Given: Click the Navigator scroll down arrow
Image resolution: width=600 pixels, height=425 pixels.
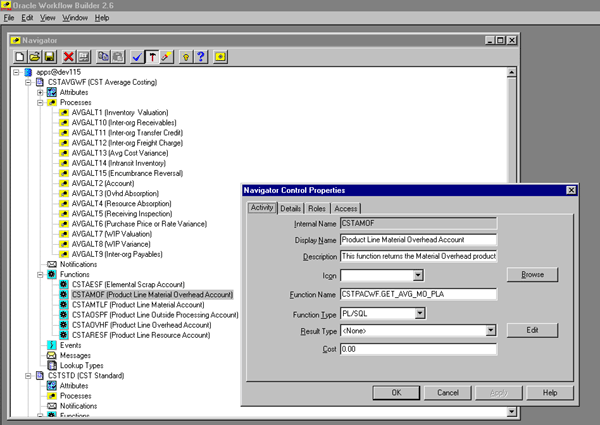Looking at the screenshot, I should 512,412.
